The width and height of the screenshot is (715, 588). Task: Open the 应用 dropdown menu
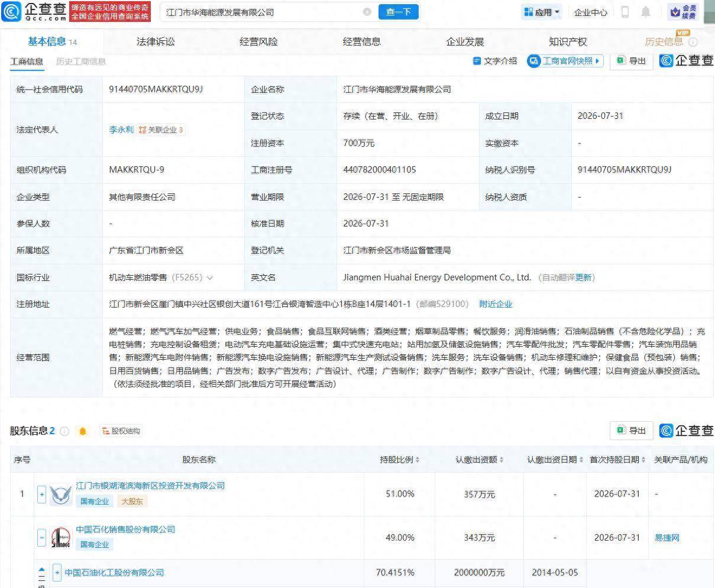coord(542,12)
